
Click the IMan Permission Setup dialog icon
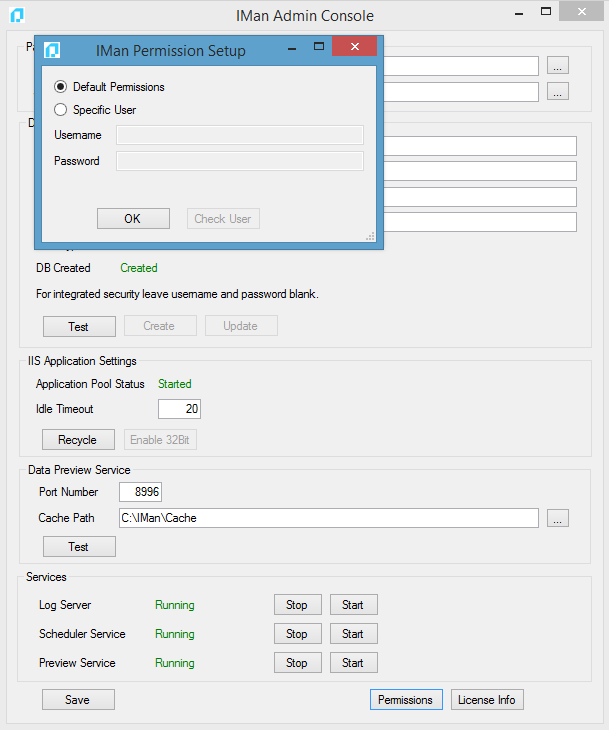52,50
